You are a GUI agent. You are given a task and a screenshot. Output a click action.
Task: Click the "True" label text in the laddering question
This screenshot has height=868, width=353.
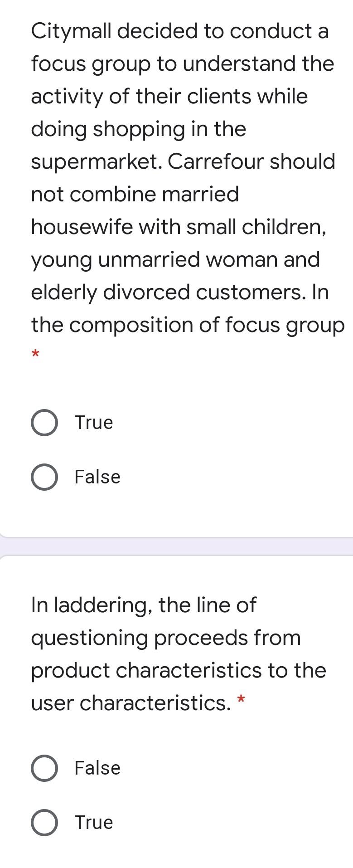(93, 822)
